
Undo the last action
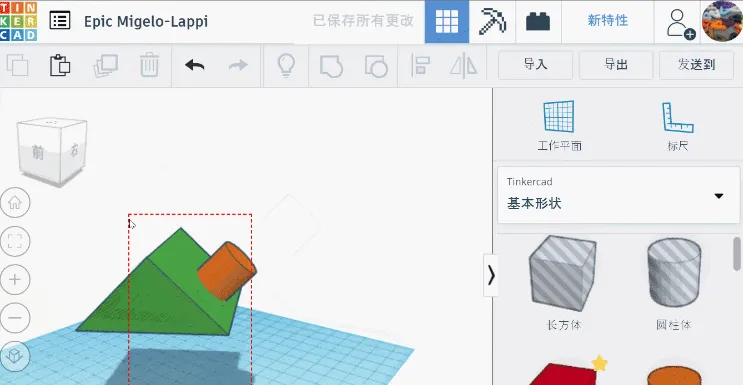pyautogui.click(x=194, y=65)
